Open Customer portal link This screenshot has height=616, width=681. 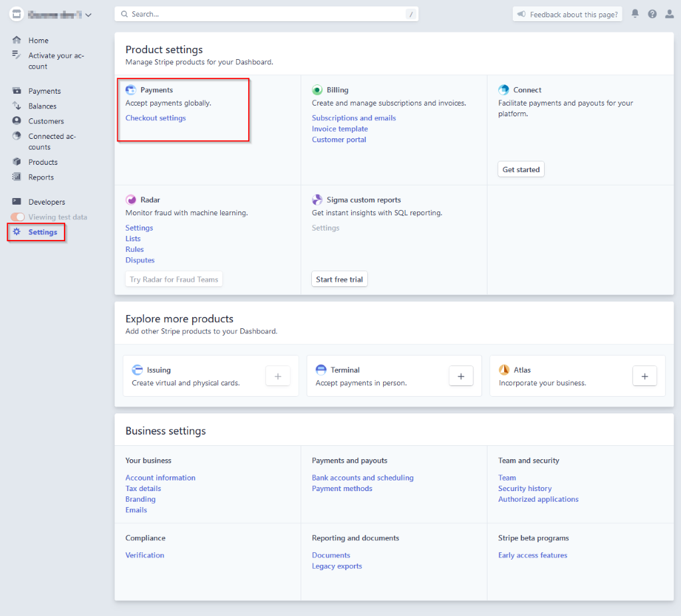339,140
